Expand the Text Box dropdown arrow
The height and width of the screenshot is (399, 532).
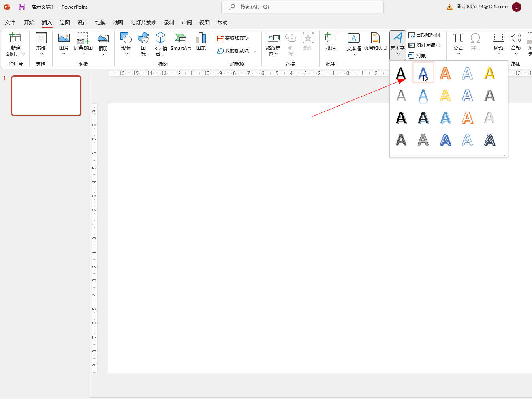[x=354, y=54]
